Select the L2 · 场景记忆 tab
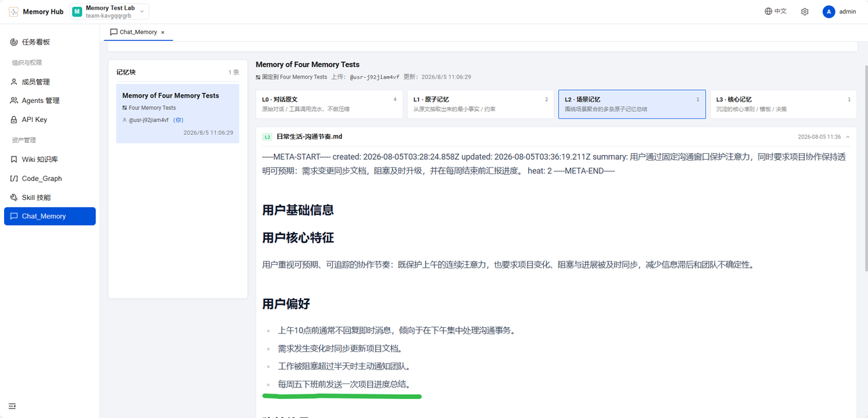 (632, 104)
